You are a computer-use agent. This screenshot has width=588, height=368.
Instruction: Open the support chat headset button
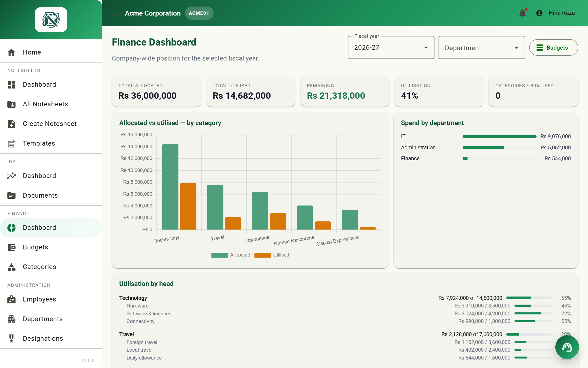coord(567,347)
